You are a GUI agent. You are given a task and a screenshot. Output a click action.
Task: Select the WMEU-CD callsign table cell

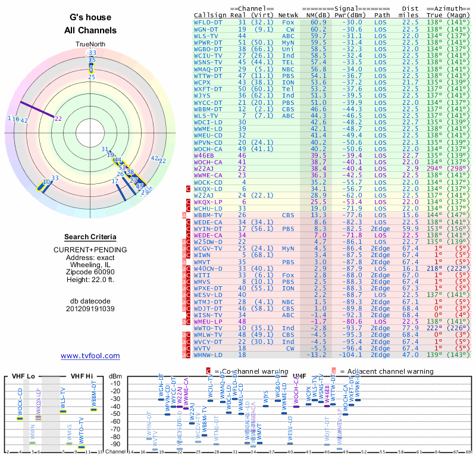tap(208, 136)
